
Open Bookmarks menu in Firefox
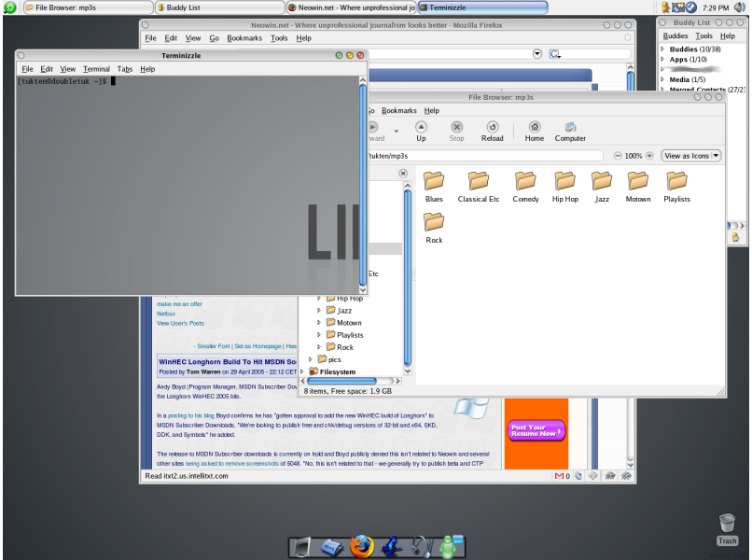click(x=244, y=38)
